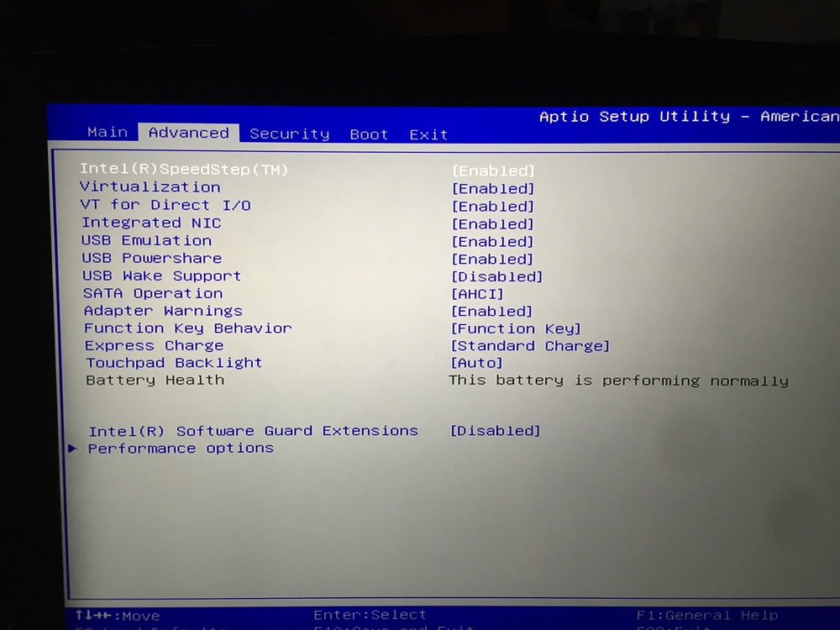Screen dimensions: 840x630
Task: Open the Touchpad Backlight Auto selector
Action: (476, 363)
